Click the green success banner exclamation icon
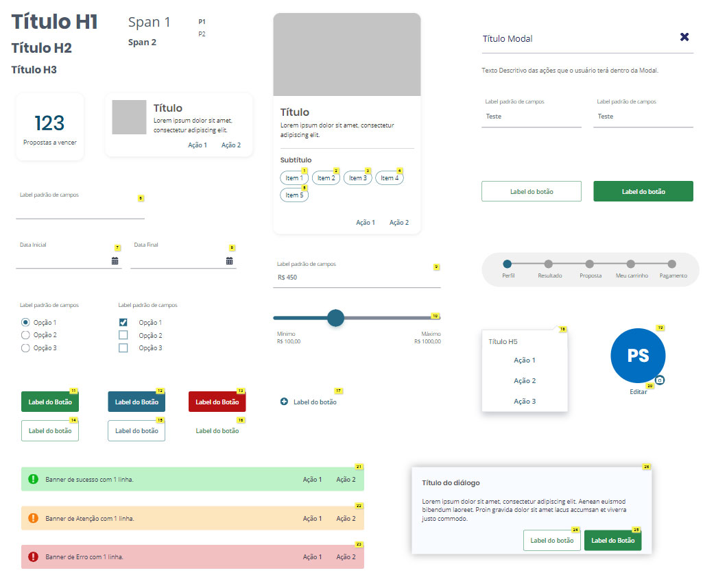Image resolution: width=716 pixels, height=588 pixels. 33,479
